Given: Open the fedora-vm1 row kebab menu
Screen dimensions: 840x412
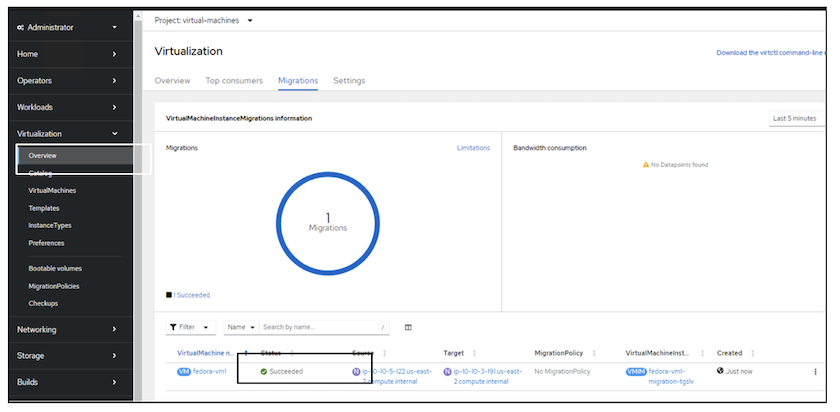Looking at the screenshot, I should click(x=815, y=372).
